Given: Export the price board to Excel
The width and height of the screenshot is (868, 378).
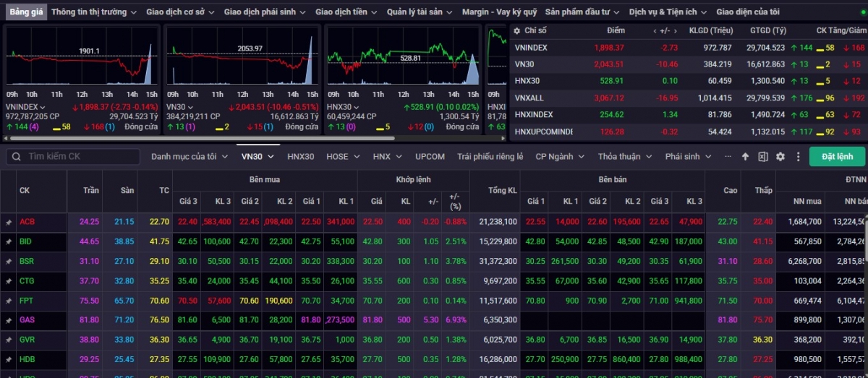Looking at the screenshot, I should click(763, 156).
